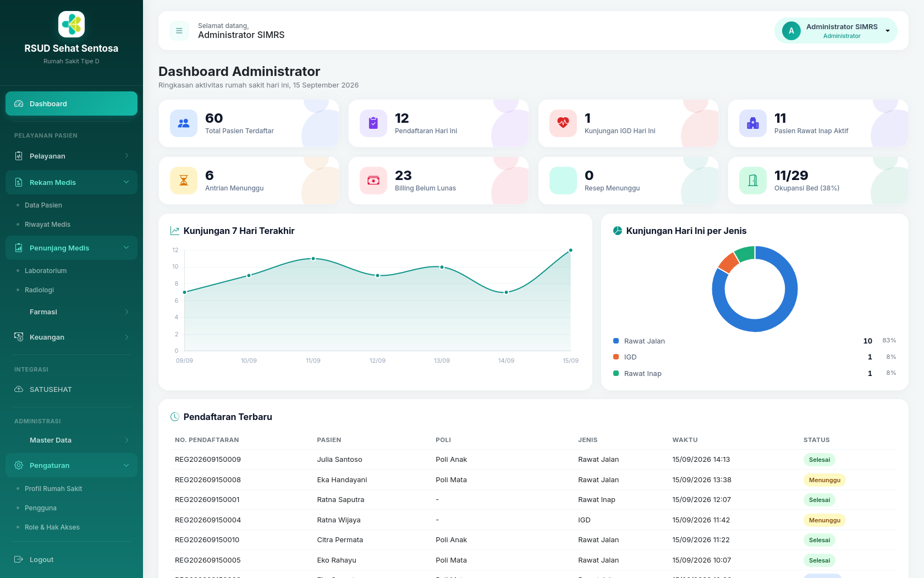
Task: Expand the Master Data menu
Action: pos(71,440)
